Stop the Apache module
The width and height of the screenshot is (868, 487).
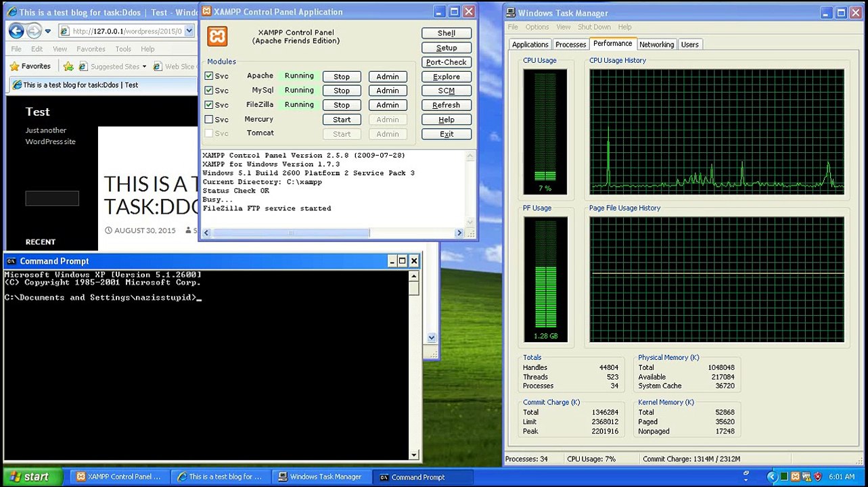341,76
